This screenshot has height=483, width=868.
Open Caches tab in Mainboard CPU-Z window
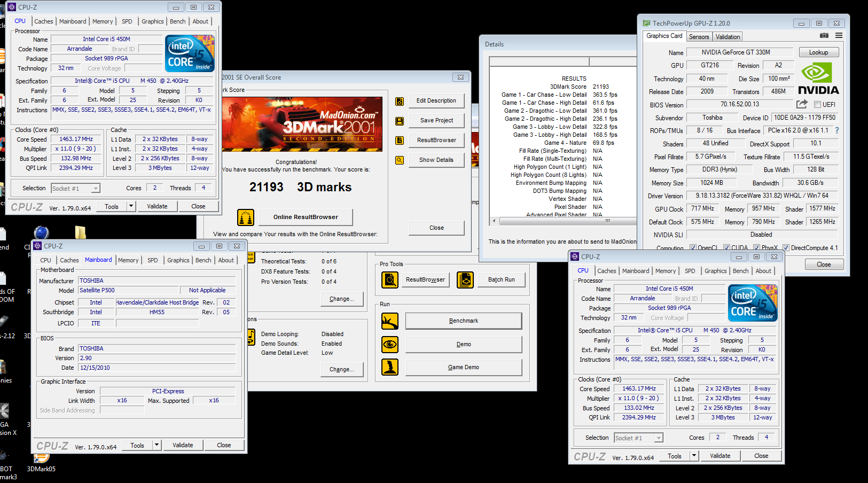point(69,260)
